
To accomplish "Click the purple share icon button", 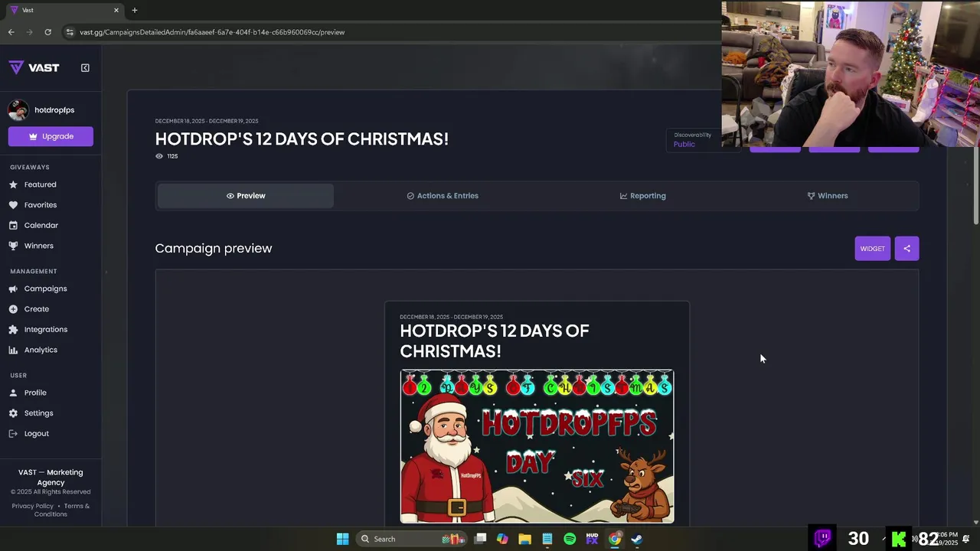I will (x=906, y=249).
